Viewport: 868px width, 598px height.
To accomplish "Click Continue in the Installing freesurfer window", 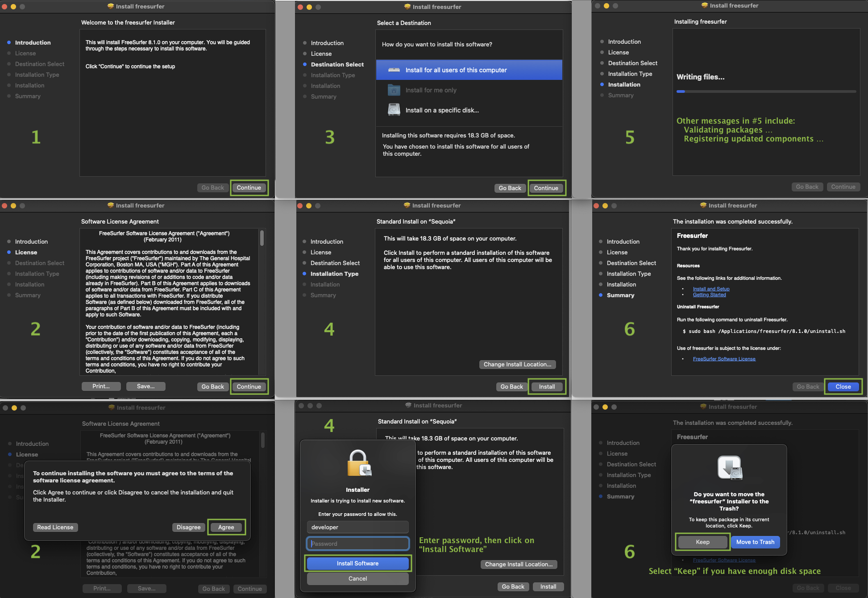I will pos(843,187).
